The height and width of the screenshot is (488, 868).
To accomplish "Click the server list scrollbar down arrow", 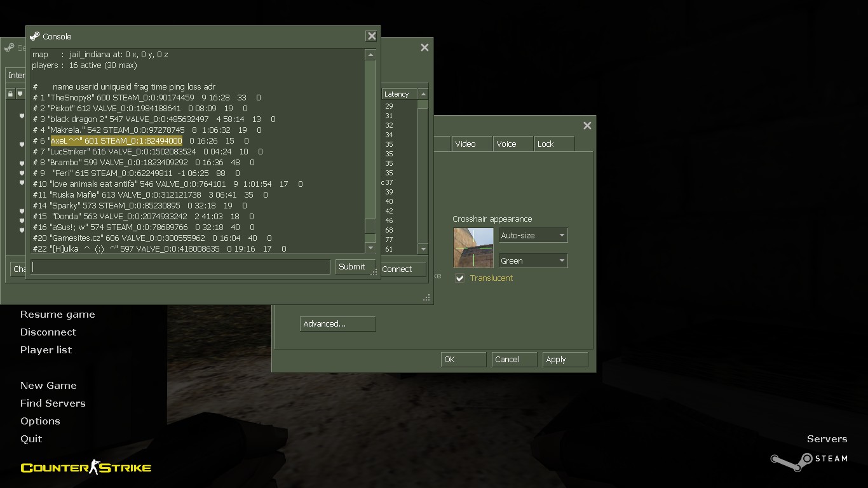I will pyautogui.click(x=423, y=249).
